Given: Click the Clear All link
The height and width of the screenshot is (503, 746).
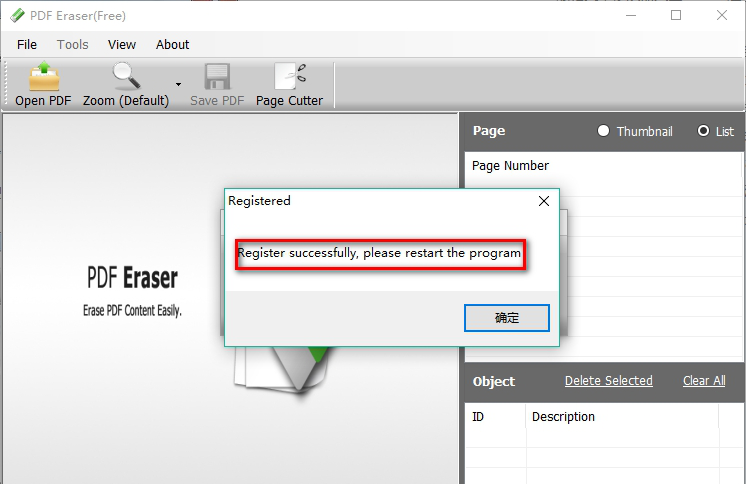Looking at the screenshot, I should tap(704, 381).
